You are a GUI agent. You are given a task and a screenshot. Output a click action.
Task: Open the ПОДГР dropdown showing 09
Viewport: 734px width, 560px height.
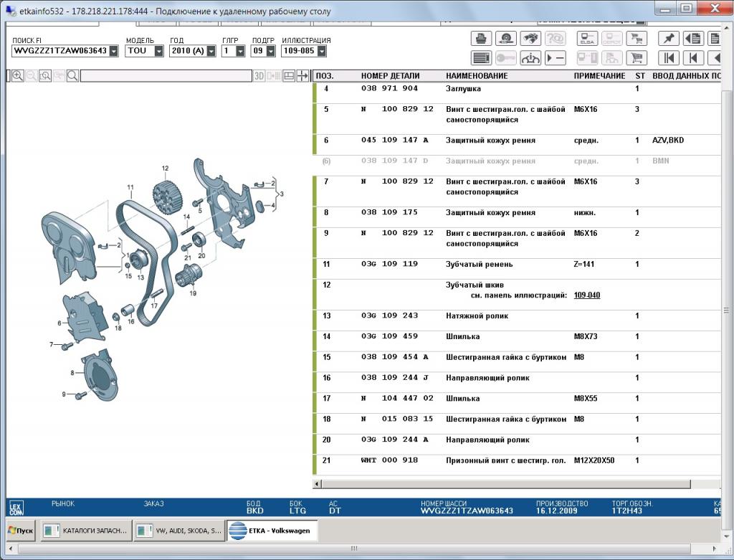270,51
